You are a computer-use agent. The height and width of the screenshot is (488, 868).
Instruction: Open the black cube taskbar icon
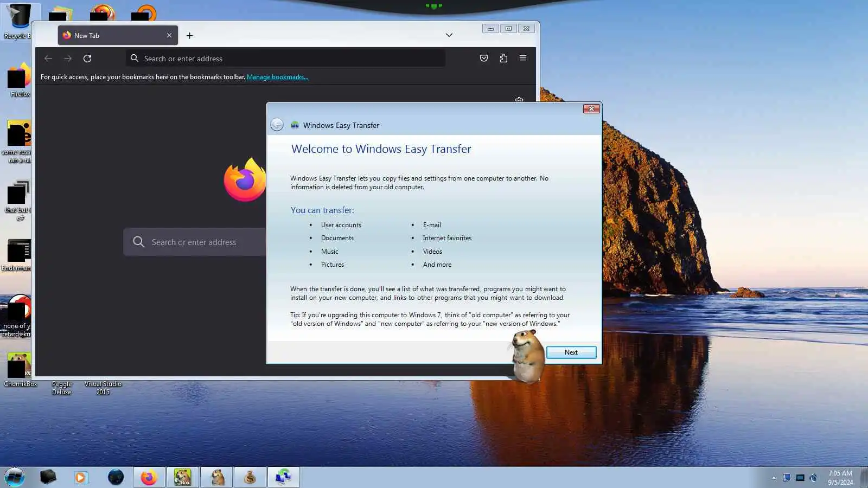coord(48,477)
